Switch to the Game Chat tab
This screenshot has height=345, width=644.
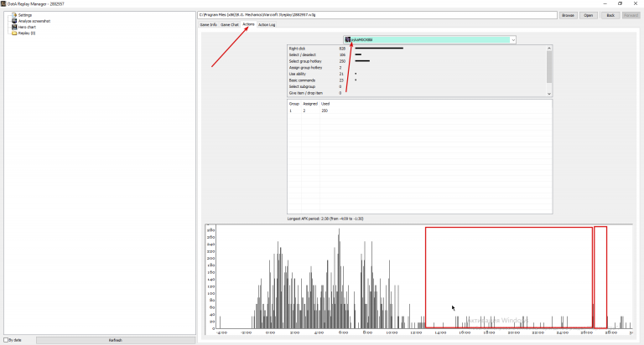229,24
